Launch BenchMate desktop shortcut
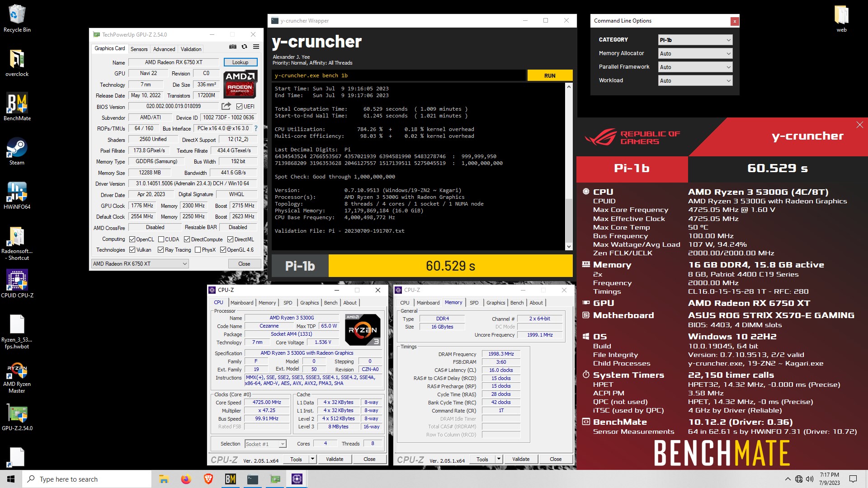This screenshot has height=488, width=868. coord(17,107)
